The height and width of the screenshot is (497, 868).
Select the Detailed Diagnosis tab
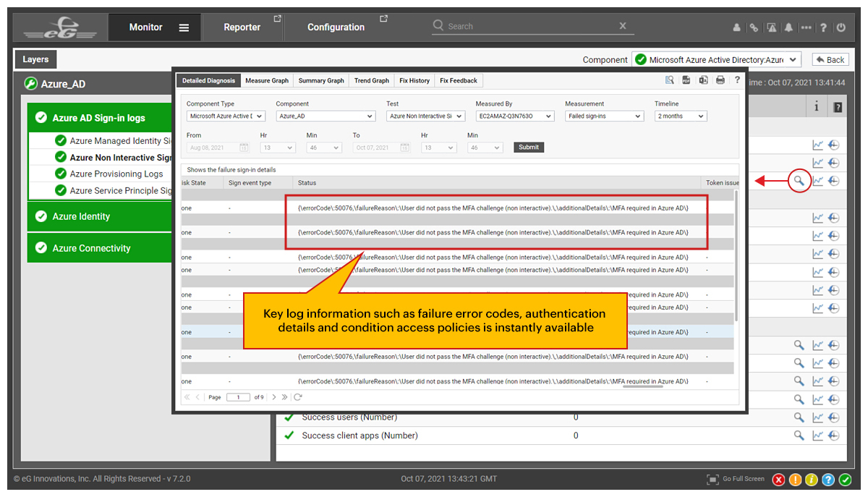click(208, 81)
